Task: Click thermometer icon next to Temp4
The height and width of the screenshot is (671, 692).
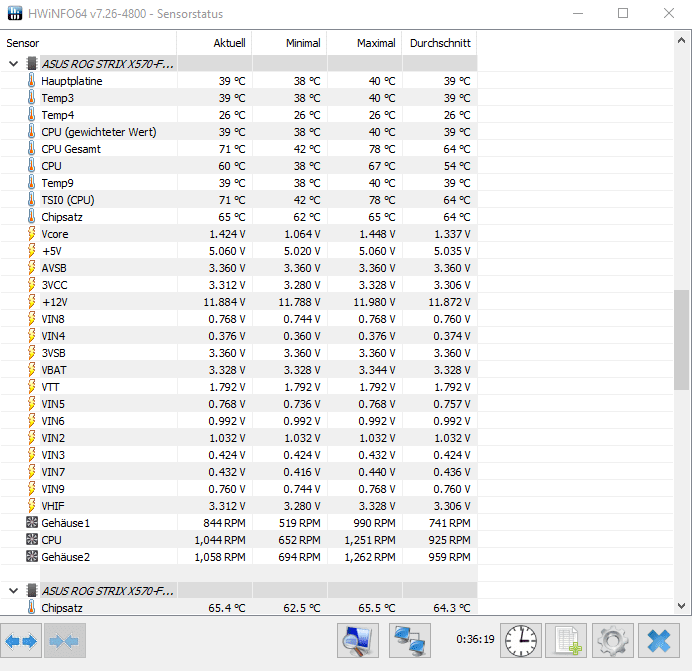Action: 31,115
